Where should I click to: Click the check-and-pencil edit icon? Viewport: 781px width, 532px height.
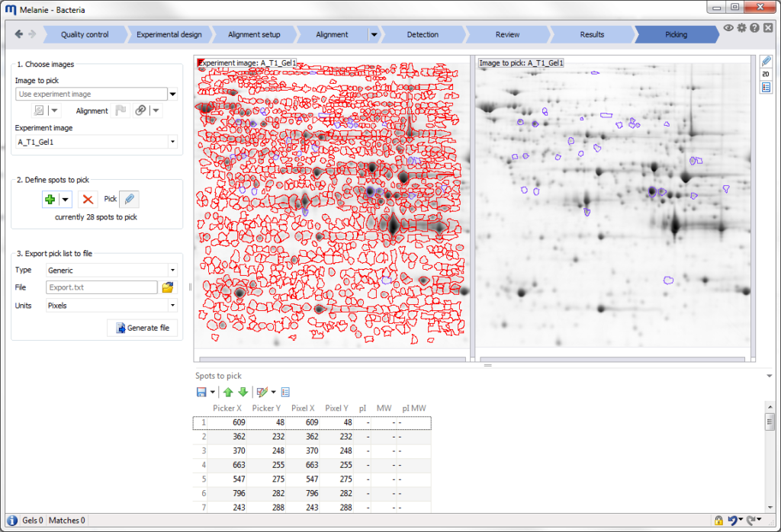pyautogui.click(x=262, y=393)
